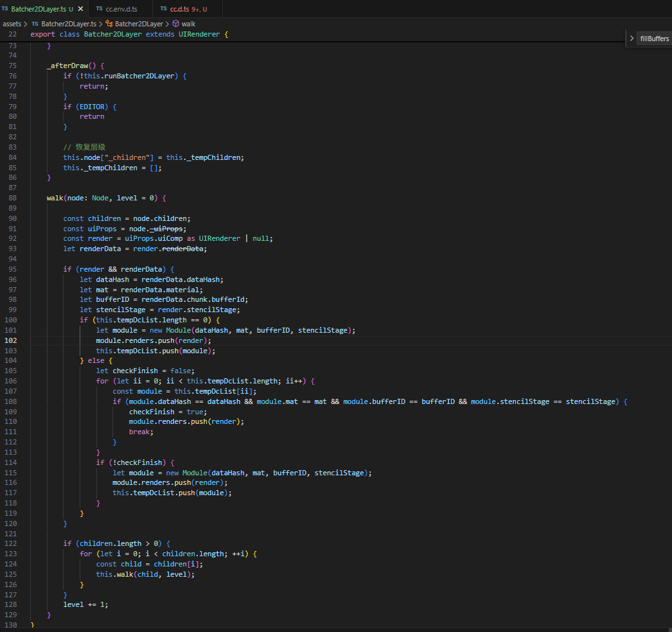Click the TypeScript icon on cc.env.d.ts tab

(99, 9)
